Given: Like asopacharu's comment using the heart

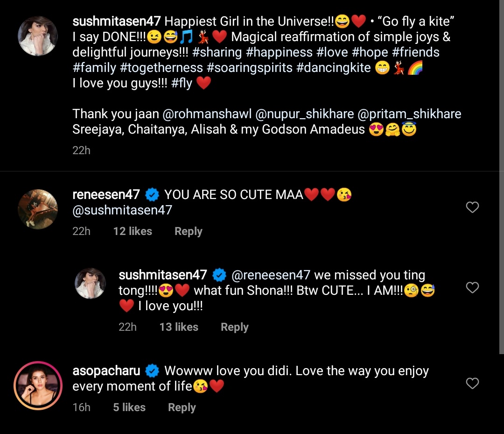Looking at the screenshot, I should click(472, 384).
